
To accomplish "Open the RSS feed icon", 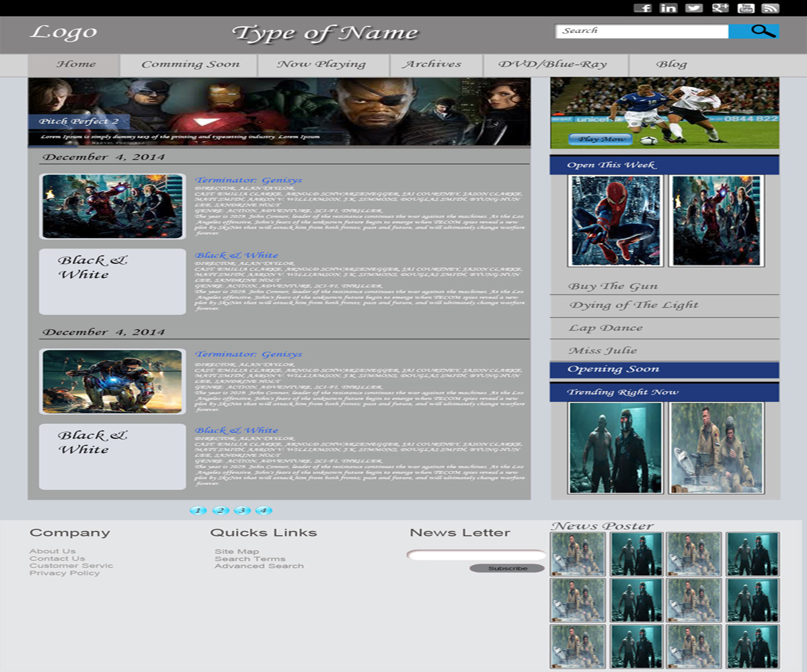I will tap(771, 7).
